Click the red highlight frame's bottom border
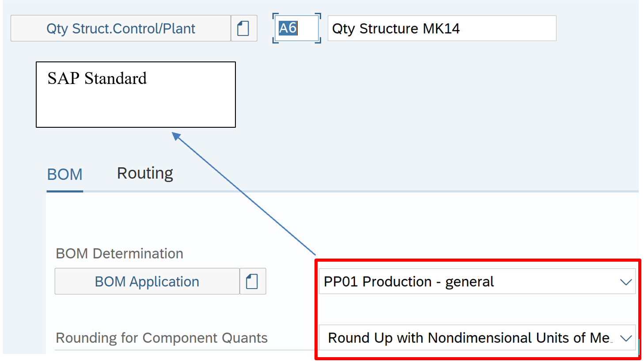 (477, 358)
